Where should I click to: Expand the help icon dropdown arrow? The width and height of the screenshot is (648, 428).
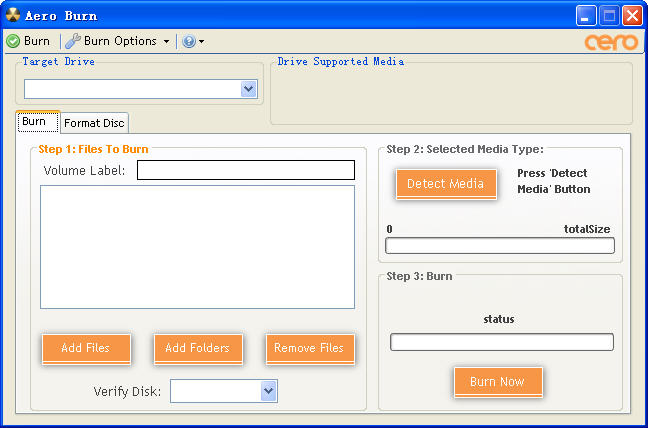tap(201, 42)
